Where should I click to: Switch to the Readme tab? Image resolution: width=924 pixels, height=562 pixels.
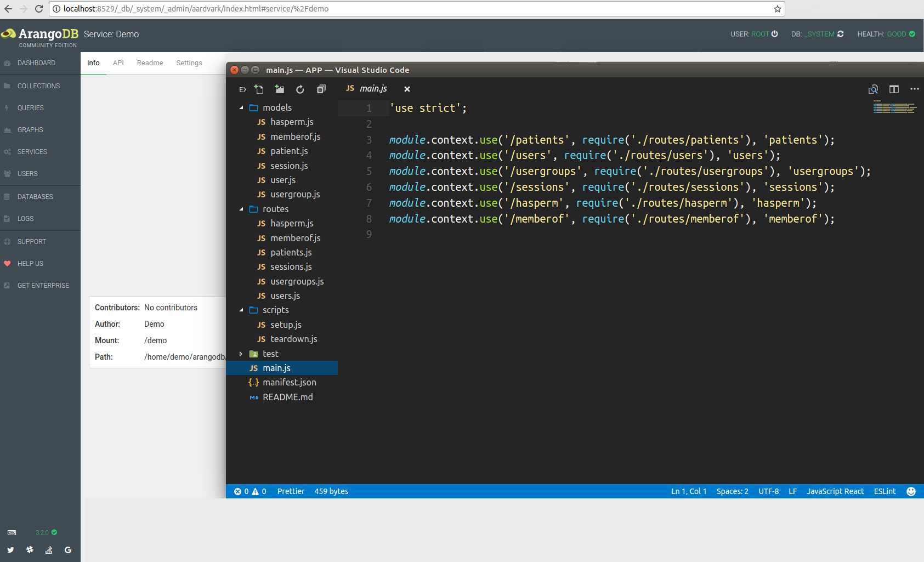pos(150,63)
